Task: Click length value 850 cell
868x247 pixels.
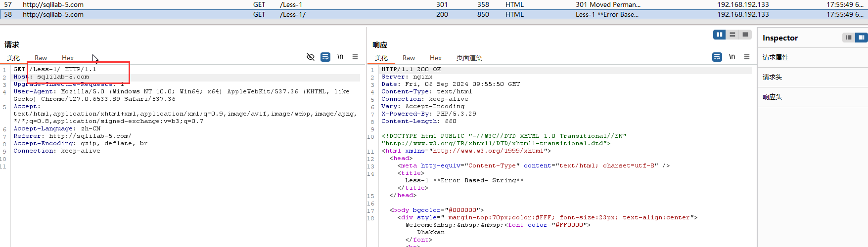Action: pyautogui.click(x=483, y=14)
